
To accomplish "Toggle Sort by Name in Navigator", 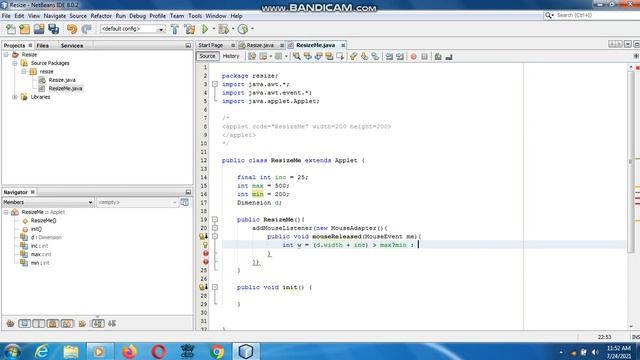I will 98,324.
